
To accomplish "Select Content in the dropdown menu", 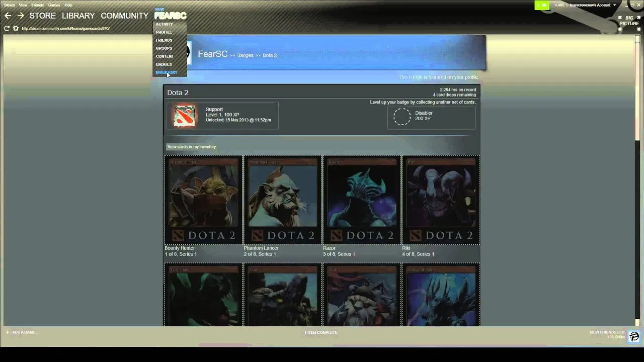I will [165, 56].
